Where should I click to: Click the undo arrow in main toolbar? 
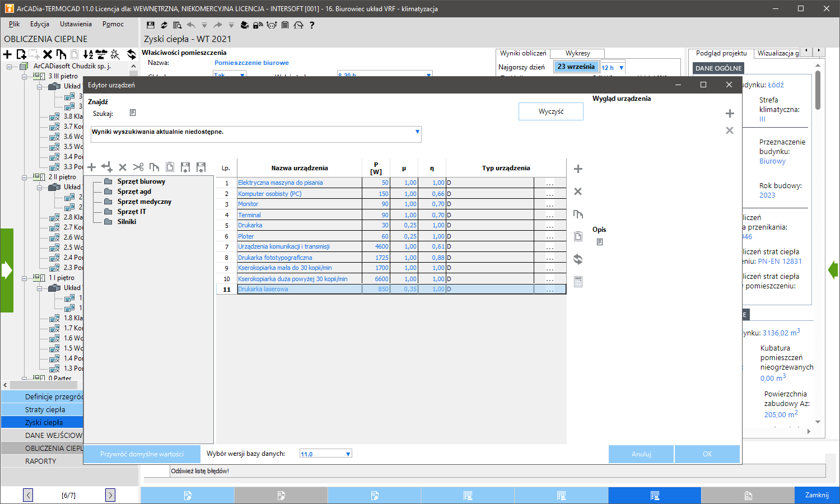191,25
